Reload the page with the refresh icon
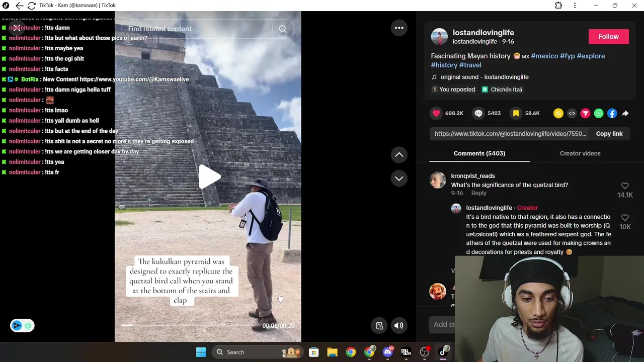The height and width of the screenshot is (362, 644). [x=31, y=6]
